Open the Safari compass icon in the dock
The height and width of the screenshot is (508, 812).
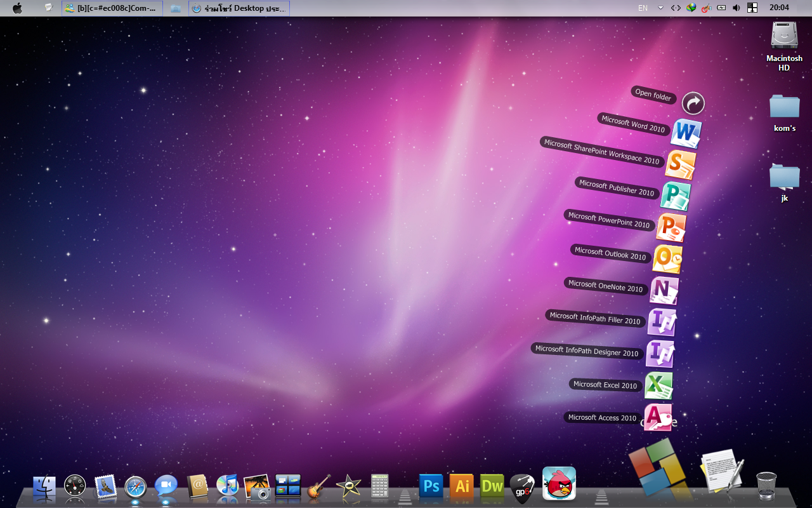[136, 487]
